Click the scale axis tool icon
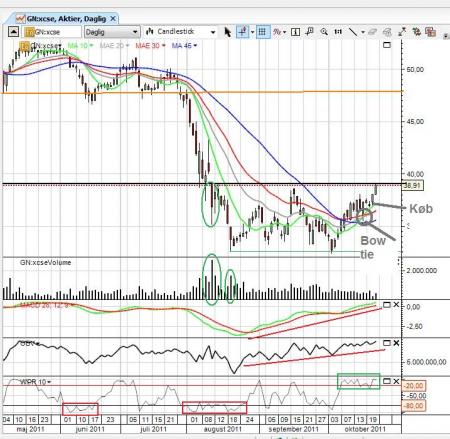The height and width of the screenshot is (439, 450). [338, 32]
